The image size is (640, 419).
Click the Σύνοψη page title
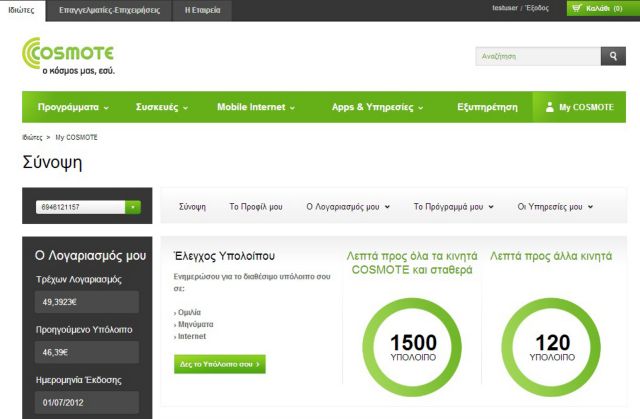(52, 162)
